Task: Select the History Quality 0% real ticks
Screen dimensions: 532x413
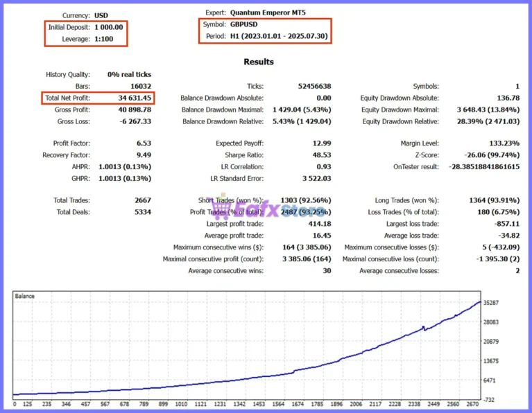Action: (x=129, y=75)
